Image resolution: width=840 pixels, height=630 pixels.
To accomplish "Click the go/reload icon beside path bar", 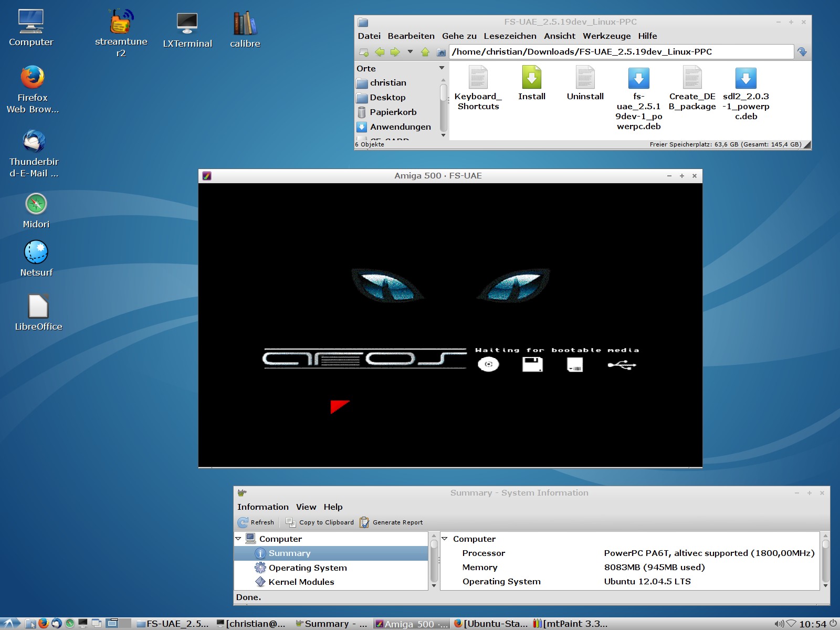I will click(x=802, y=52).
